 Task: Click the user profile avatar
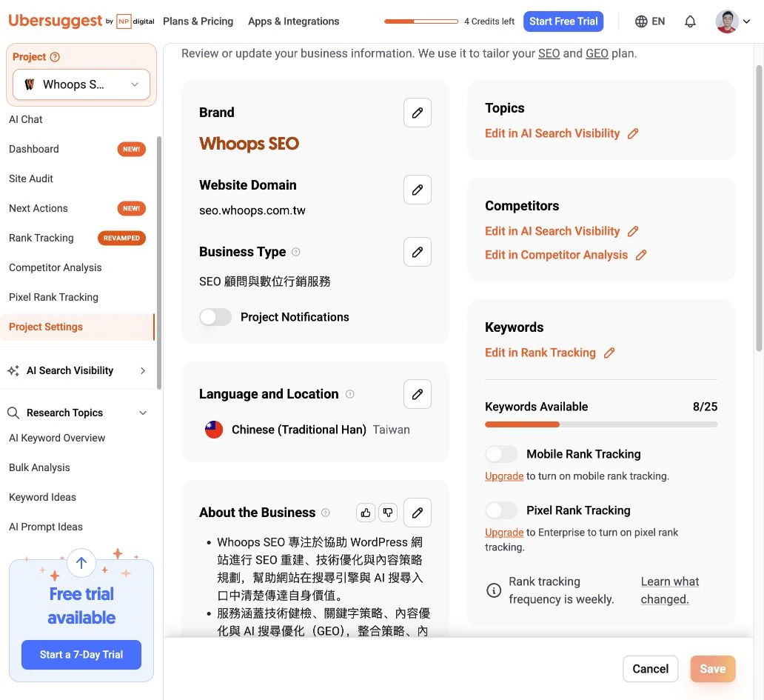pos(726,21)
